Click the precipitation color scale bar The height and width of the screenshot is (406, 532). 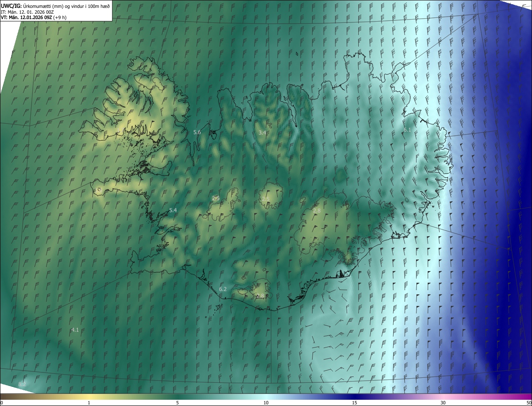(x=266, y=396)
